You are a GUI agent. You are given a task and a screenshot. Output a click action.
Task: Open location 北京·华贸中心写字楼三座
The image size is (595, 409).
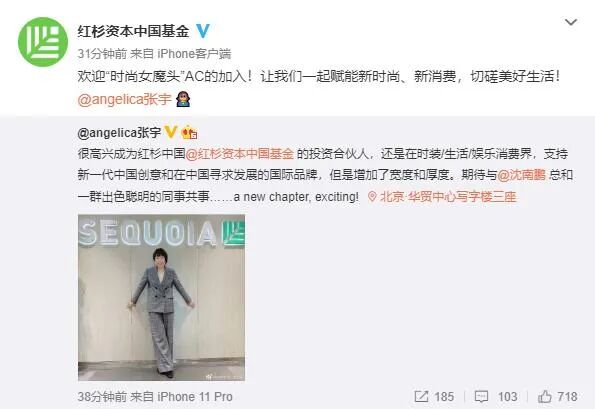tap(448, 197)
